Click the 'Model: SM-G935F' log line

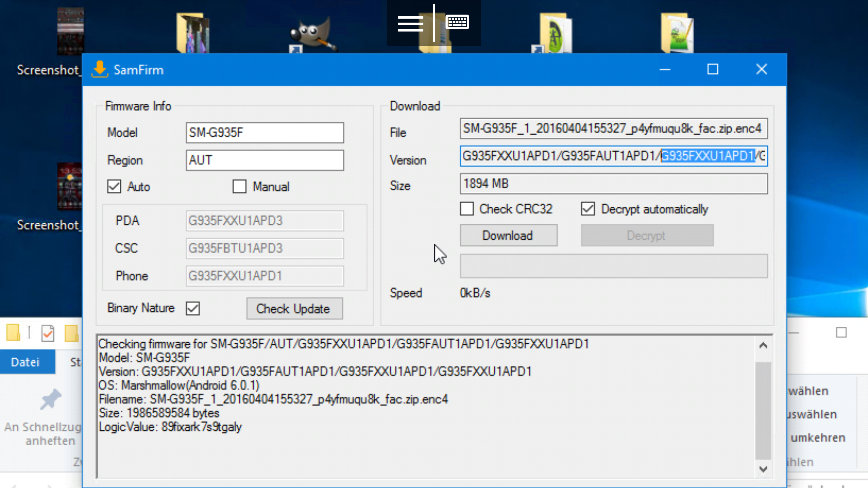[144, 358]
